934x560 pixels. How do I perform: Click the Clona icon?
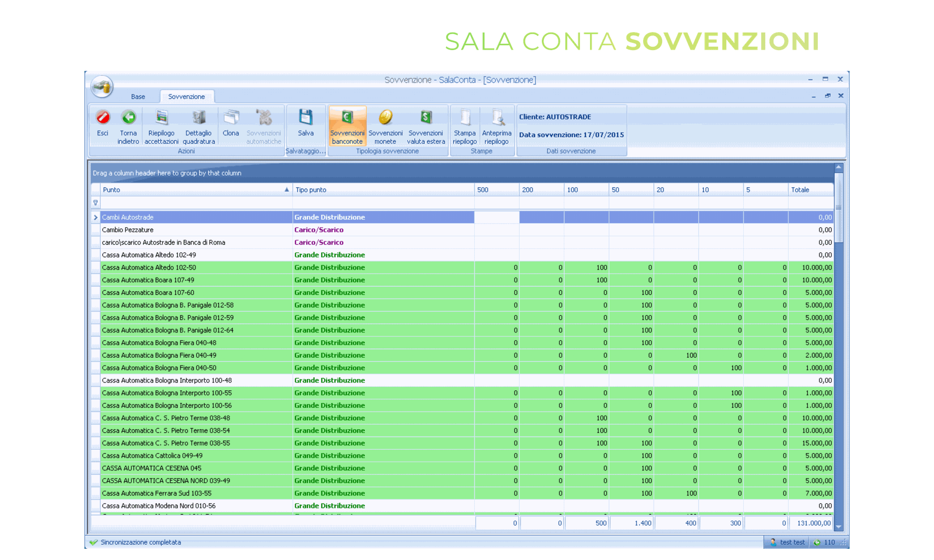231,118
